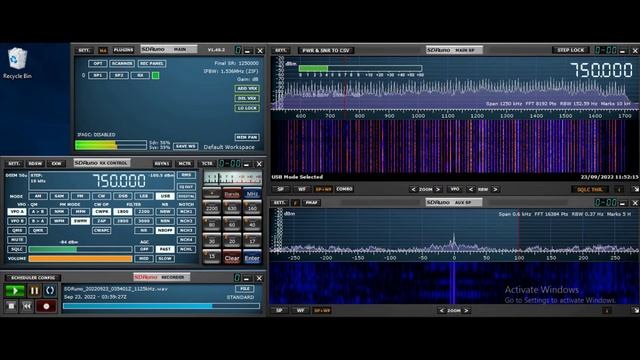Start recording with the red record button

pyautogui.click(x=46, y=306)
